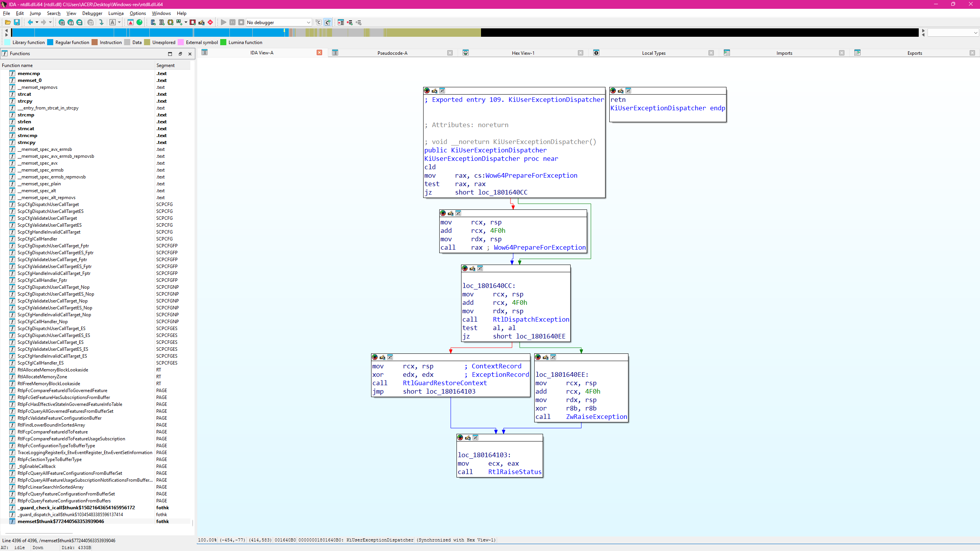Click the pencil edit toolbar icon
The width and height of the screenshot is (980, 551).
pyautogui.click(x=201, y=22)
